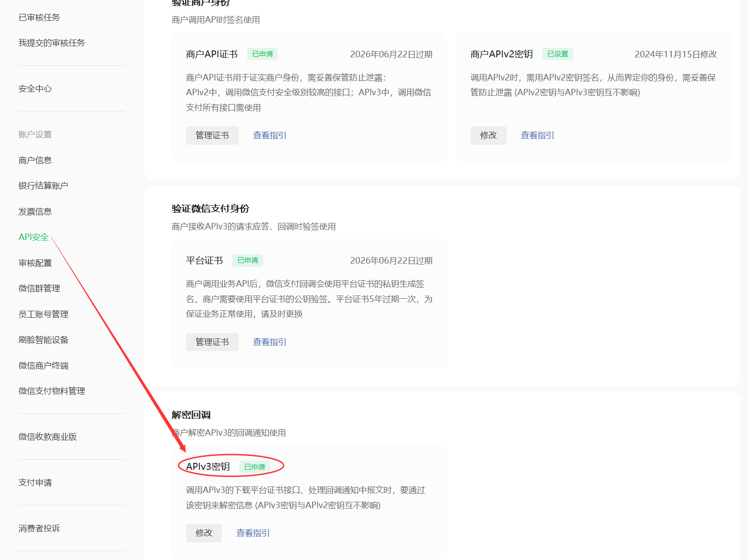Open 查看指引 link for 平台证书
The height and width of the screenshot is (560, 748).
[269, 342]
